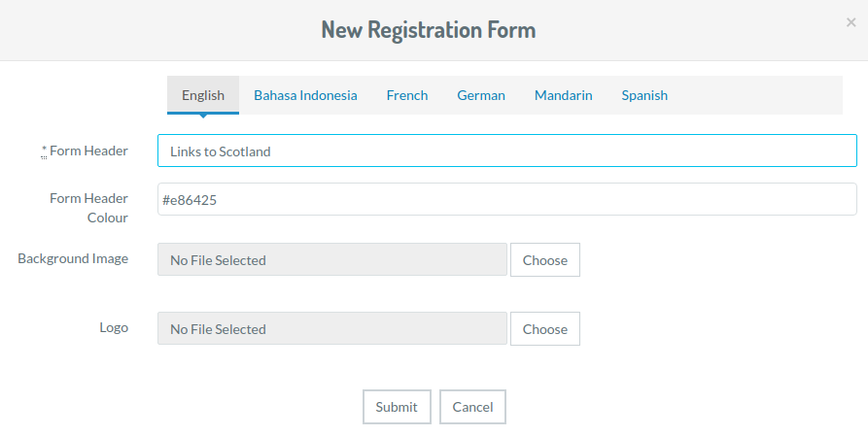Click the Form Header Colour label
The height and width of the screenshot is (436, 868).
click(x=89, y=208)
